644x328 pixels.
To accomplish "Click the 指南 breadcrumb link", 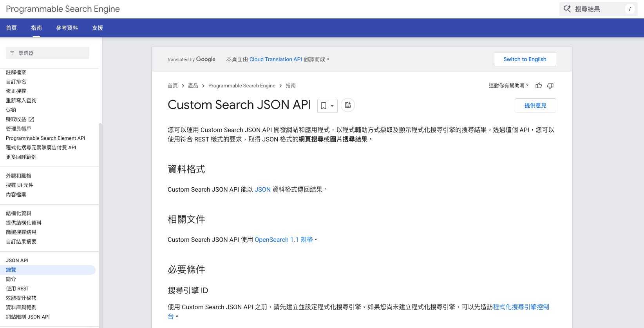I will click(x=291, y=86).
